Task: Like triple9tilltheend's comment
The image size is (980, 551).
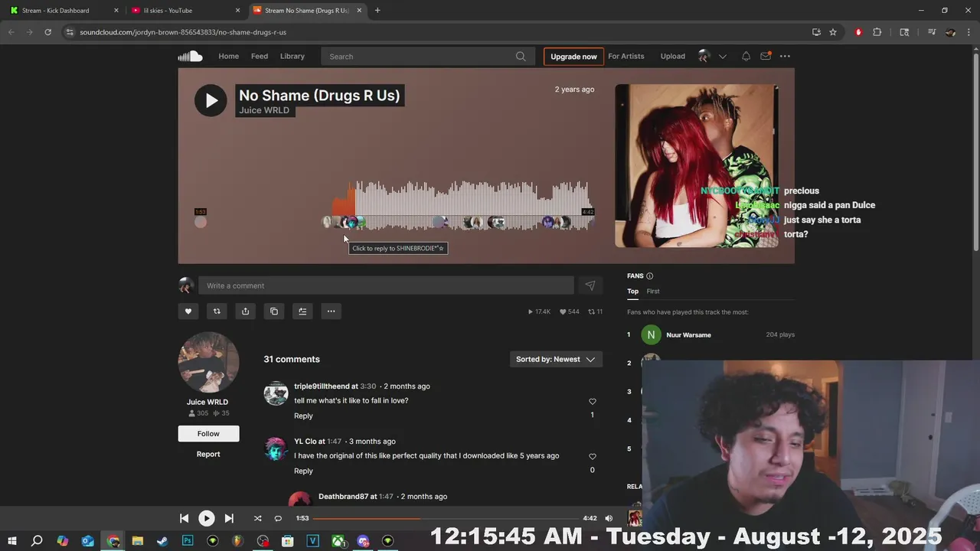Action: tap(592, 402)
